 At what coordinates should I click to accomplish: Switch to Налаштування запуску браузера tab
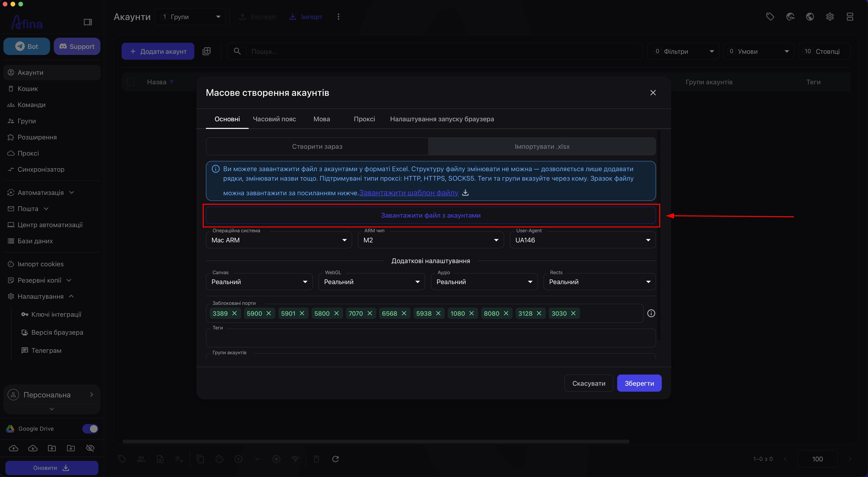click(x=442, y=119)
